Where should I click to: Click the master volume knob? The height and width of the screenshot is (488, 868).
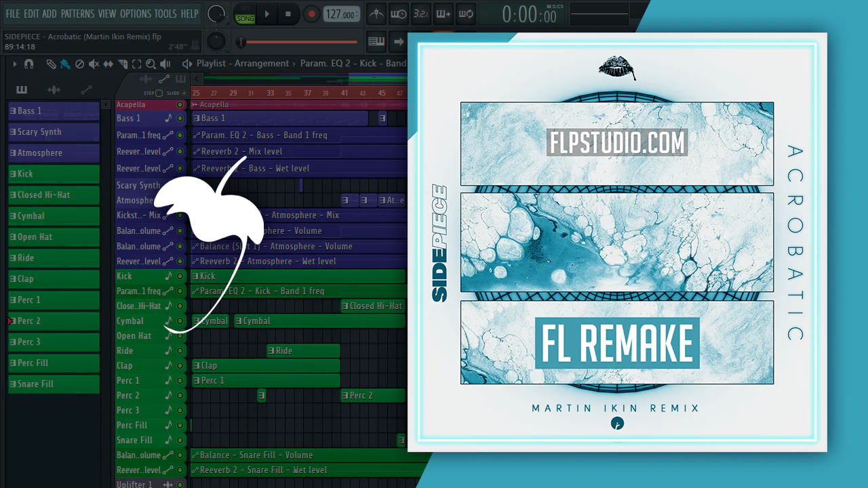pos(216,14)
